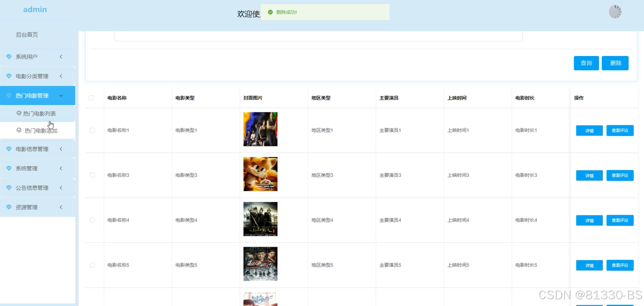This screenshot has width=644, height=306.
Task: Click the search input field above 查询
Action: pos(318,36)
